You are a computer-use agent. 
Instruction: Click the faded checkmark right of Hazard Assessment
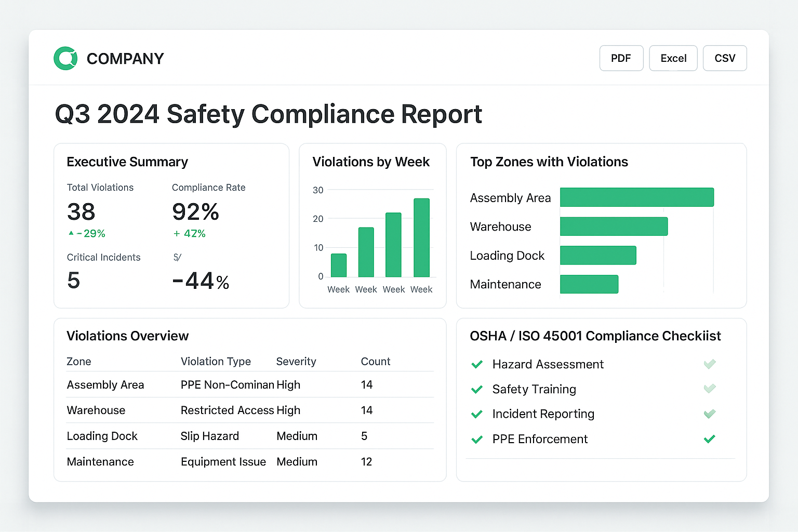tap(710, 364)
